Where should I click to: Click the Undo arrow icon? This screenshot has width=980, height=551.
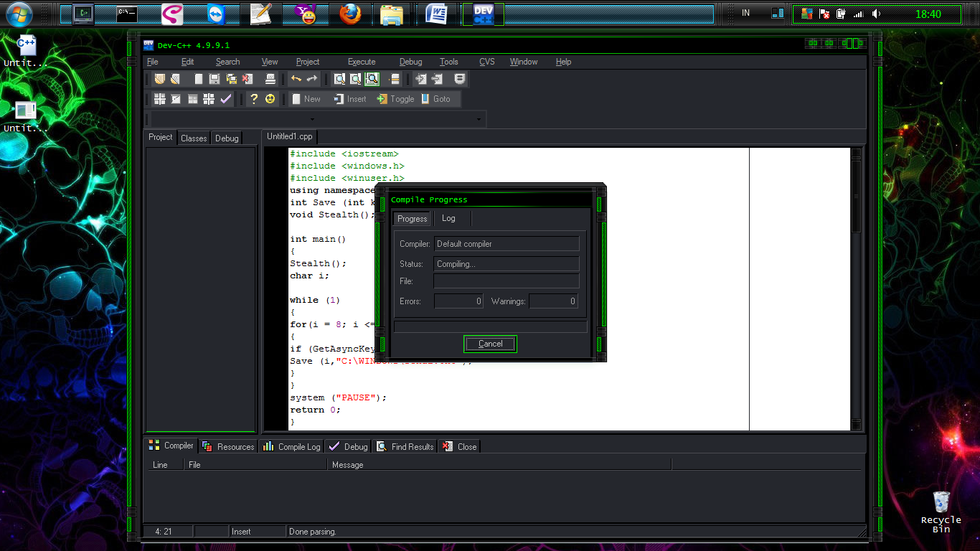(x=296, y=79)
